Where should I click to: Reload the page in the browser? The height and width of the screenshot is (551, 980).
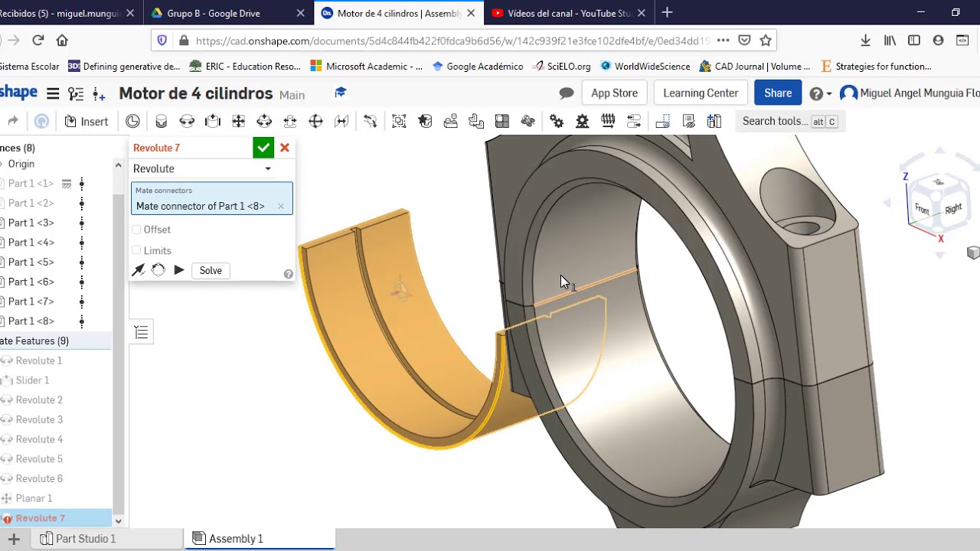(x=38, y=41)
